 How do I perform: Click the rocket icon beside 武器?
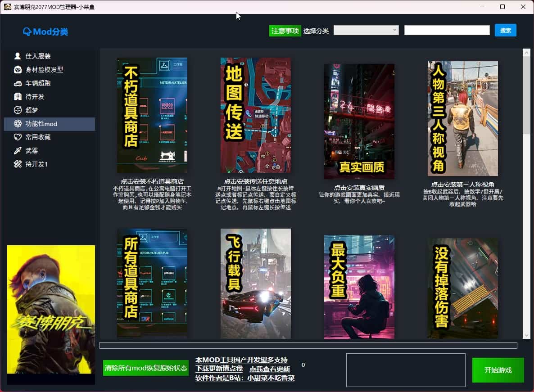point(18,151)
